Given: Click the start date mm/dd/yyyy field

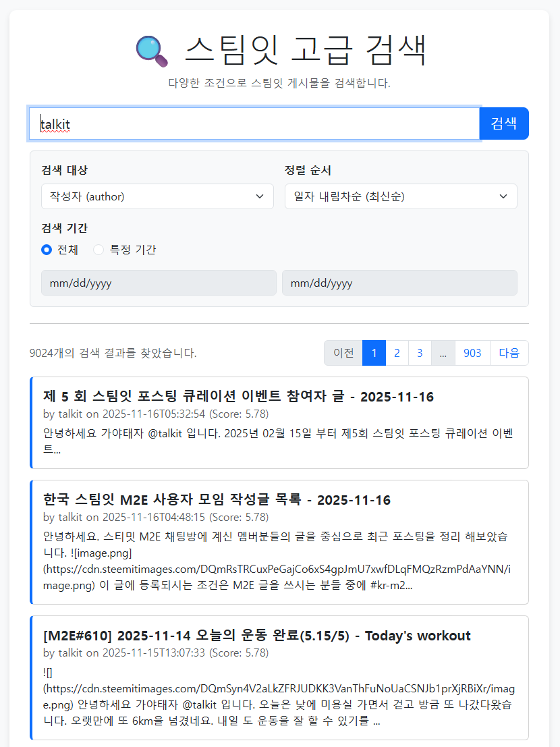Looking at the screenshot, I should (x=159, y=283).
